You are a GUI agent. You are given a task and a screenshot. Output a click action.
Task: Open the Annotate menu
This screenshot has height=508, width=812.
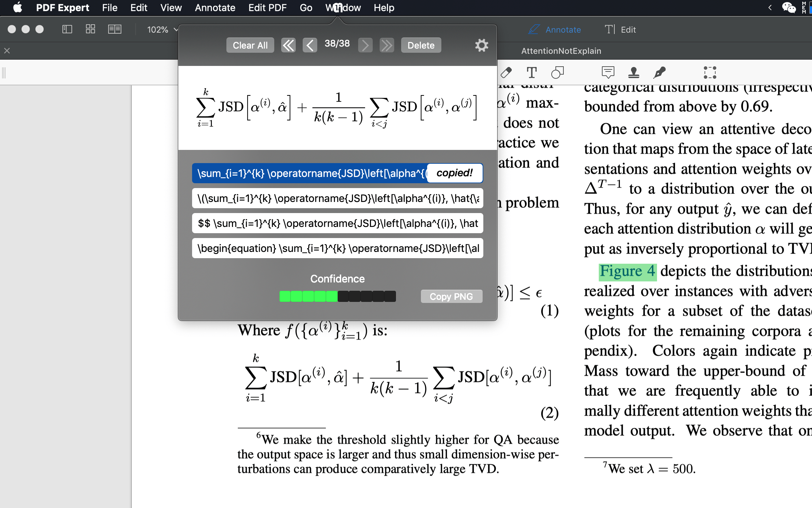(215, 8)
